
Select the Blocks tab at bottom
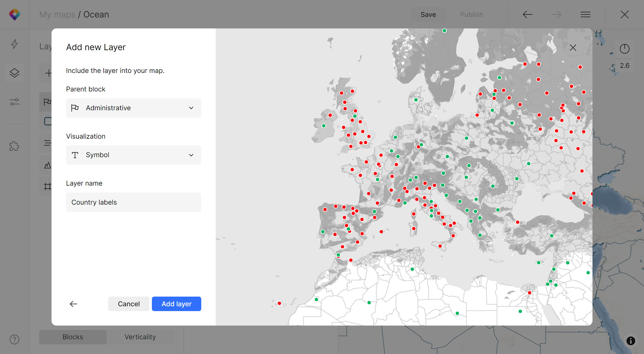[73, 337]
